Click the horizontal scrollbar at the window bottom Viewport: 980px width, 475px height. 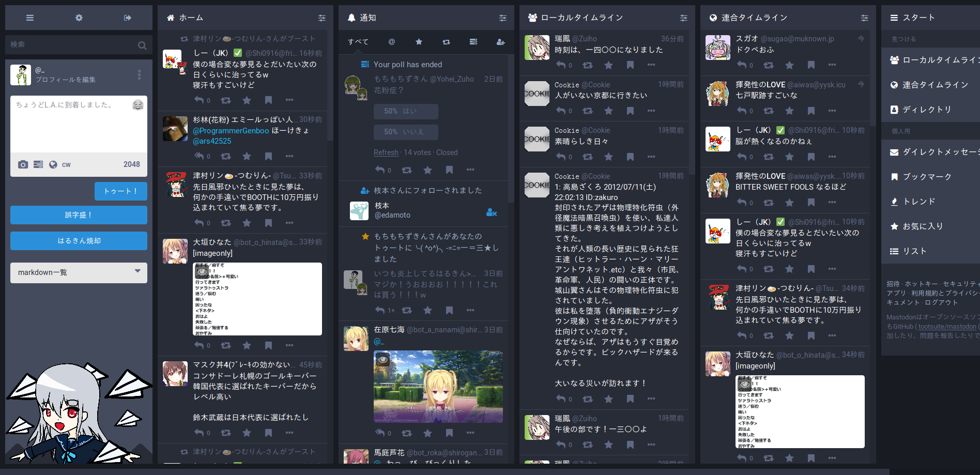coord(445,471)
